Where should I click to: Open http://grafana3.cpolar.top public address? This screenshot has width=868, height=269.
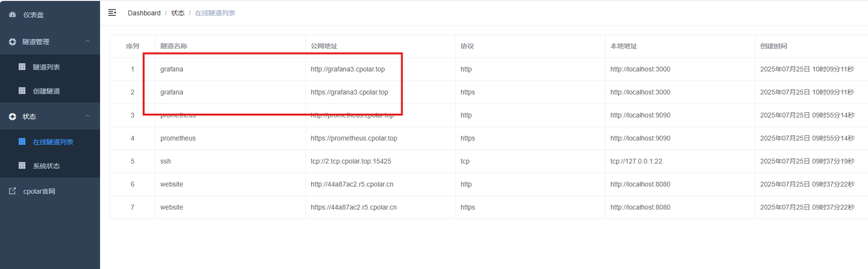tap(348, 69)
